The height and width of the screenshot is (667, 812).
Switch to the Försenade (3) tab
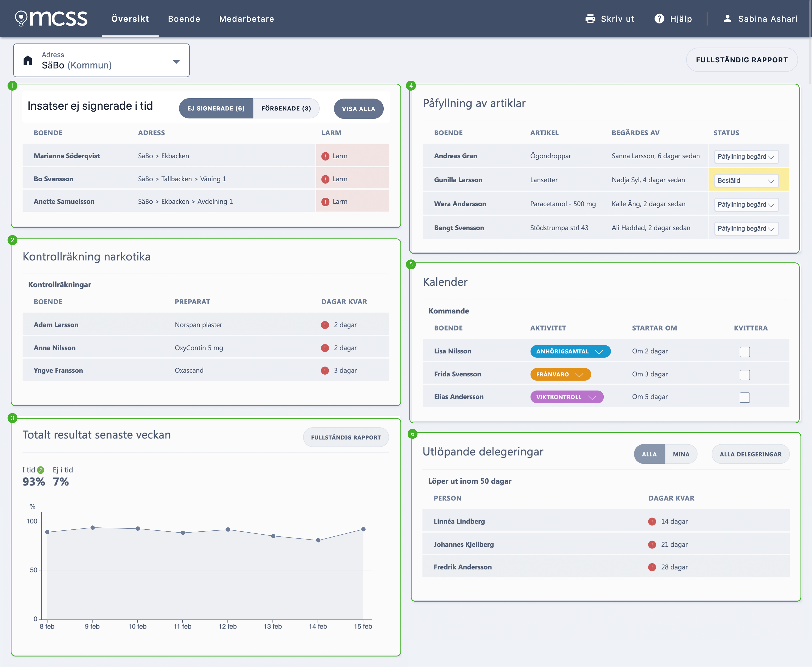(x=286, y=108)
